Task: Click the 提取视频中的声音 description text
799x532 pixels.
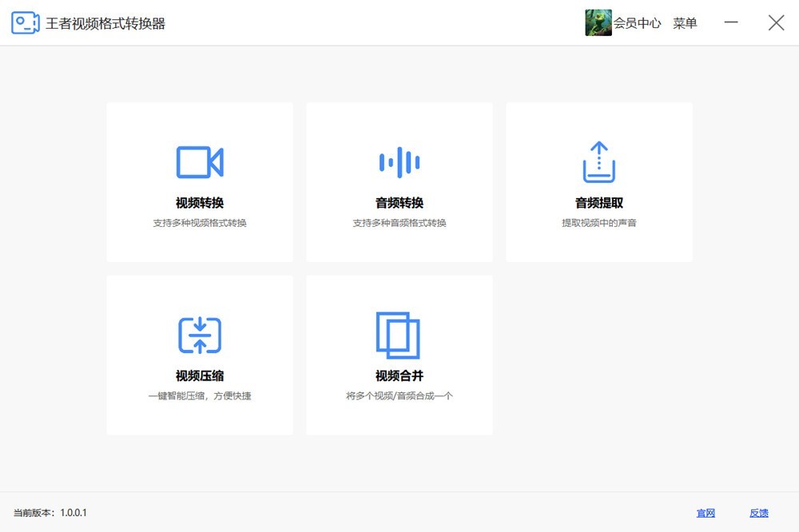Action: click(x=599, y=223)
